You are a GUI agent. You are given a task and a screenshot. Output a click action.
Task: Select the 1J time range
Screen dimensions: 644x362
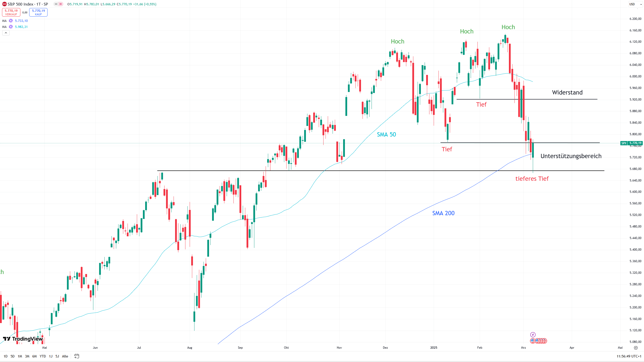(x=51, y=356)
